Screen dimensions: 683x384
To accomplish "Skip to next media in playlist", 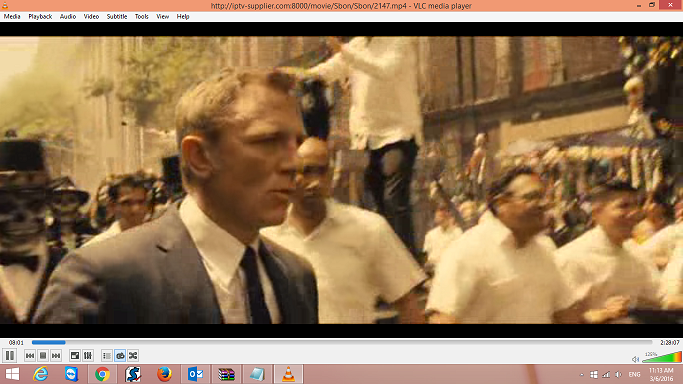I will coord(56,356).
